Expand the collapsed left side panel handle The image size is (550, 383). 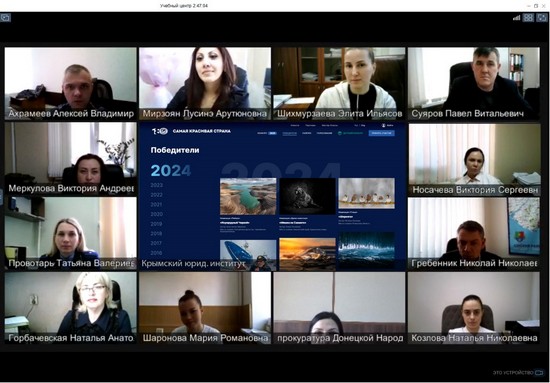1,197
